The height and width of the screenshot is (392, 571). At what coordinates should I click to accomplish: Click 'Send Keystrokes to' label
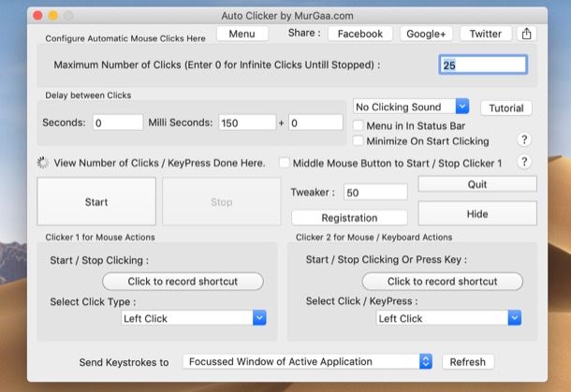pos(124,362)
